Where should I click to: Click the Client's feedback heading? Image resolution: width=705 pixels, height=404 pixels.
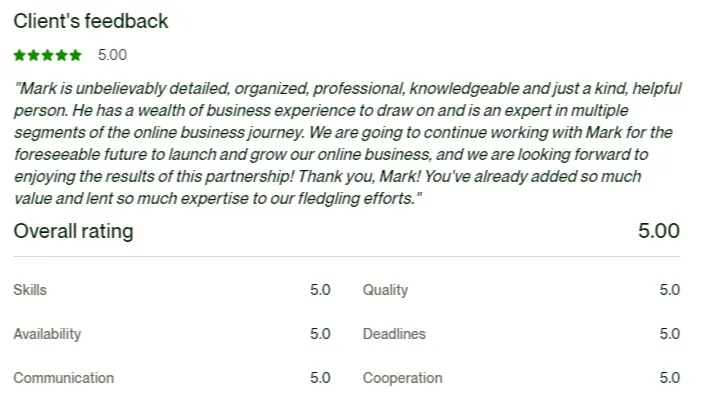91,21
